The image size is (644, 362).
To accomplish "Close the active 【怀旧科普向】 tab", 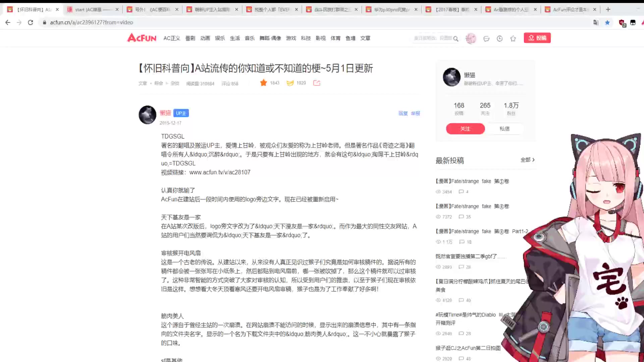I will (x=57, y=9).
